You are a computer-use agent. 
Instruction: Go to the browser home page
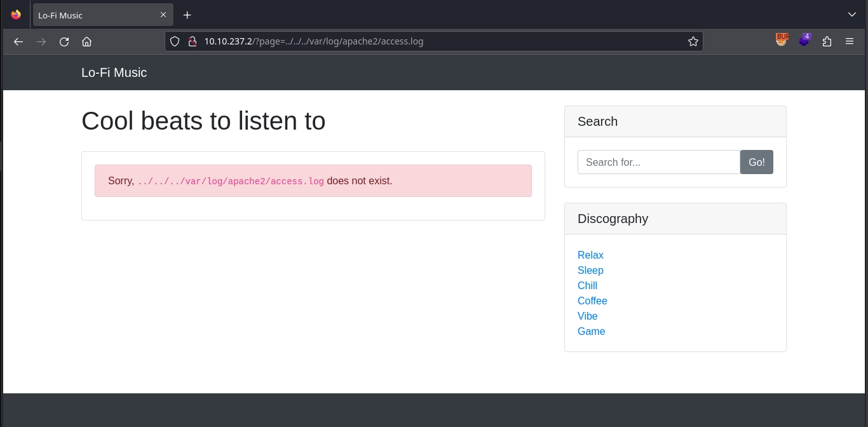[87, 42]
